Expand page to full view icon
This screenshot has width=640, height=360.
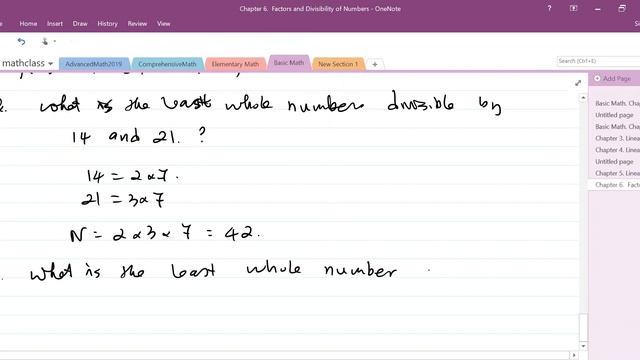coord(578,83)
